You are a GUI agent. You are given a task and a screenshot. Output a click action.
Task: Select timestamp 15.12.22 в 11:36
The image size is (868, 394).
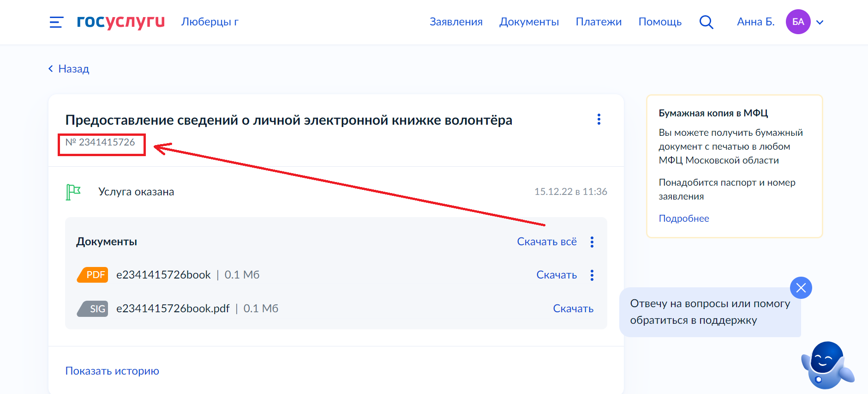570,192
